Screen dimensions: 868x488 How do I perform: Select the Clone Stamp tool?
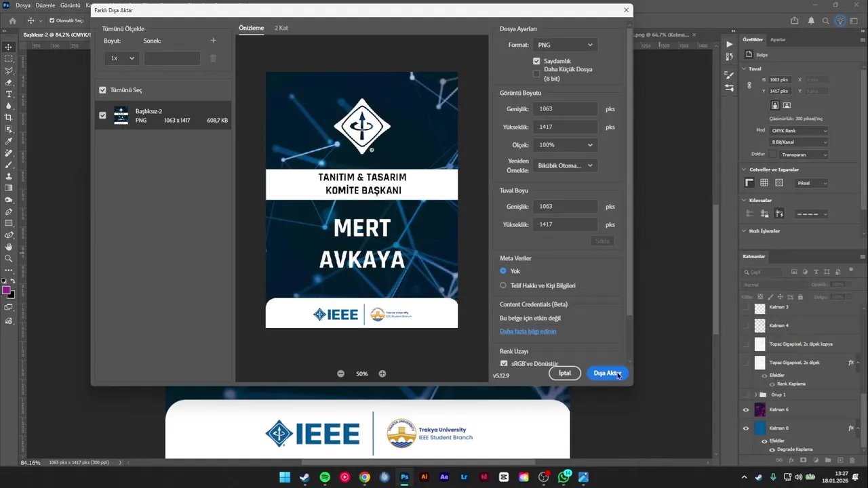coord(9,176)
